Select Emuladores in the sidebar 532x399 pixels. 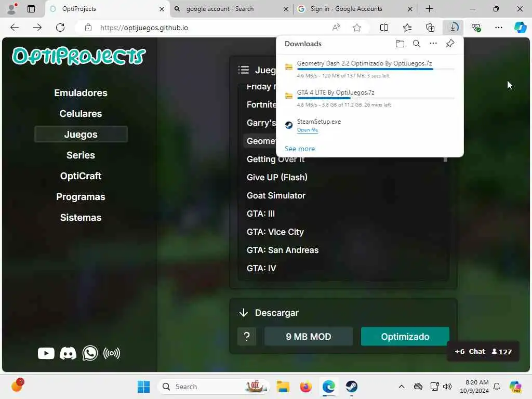81,93
